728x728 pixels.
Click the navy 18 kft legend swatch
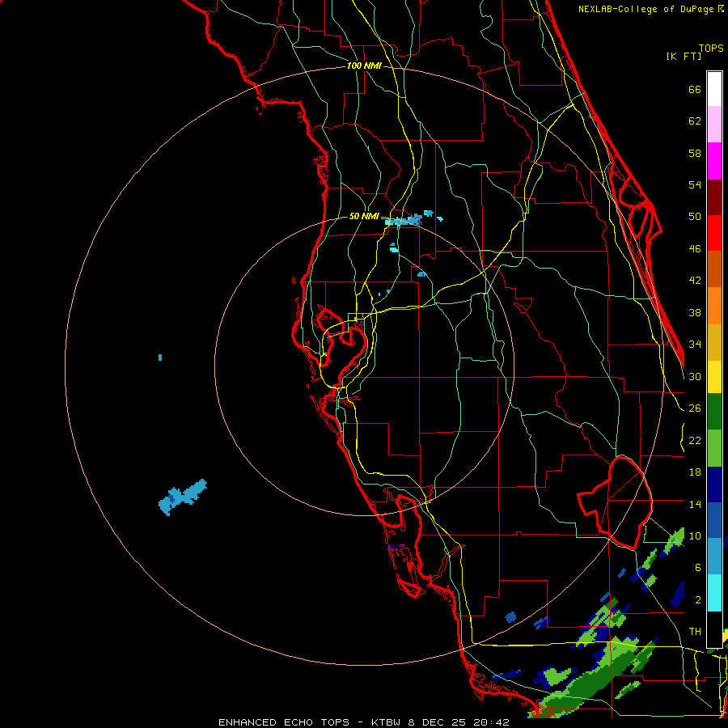714,485
